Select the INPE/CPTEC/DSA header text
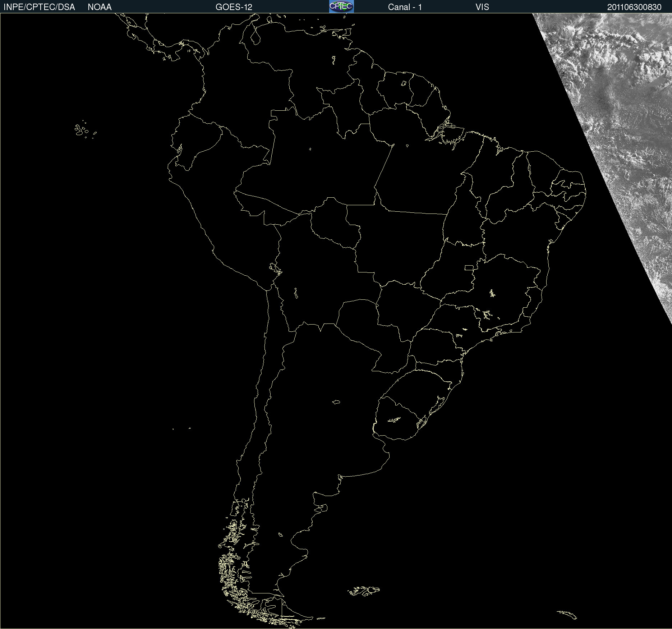 39,7
